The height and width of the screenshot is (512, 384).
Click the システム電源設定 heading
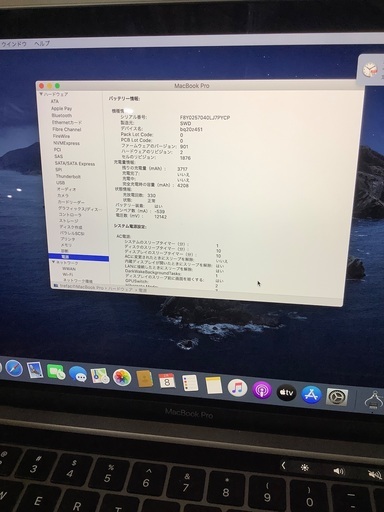(130, 226)
